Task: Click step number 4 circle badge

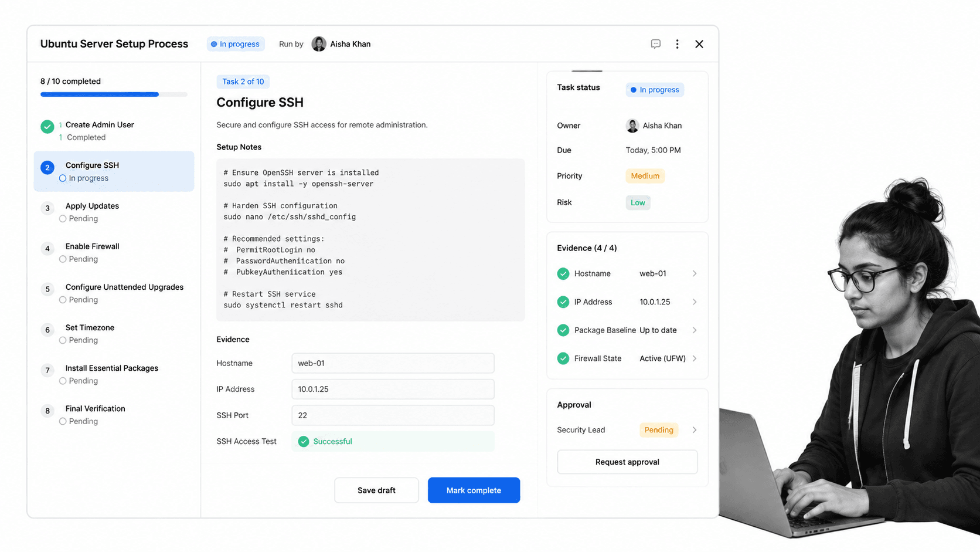Action: (x=47, y=248)
